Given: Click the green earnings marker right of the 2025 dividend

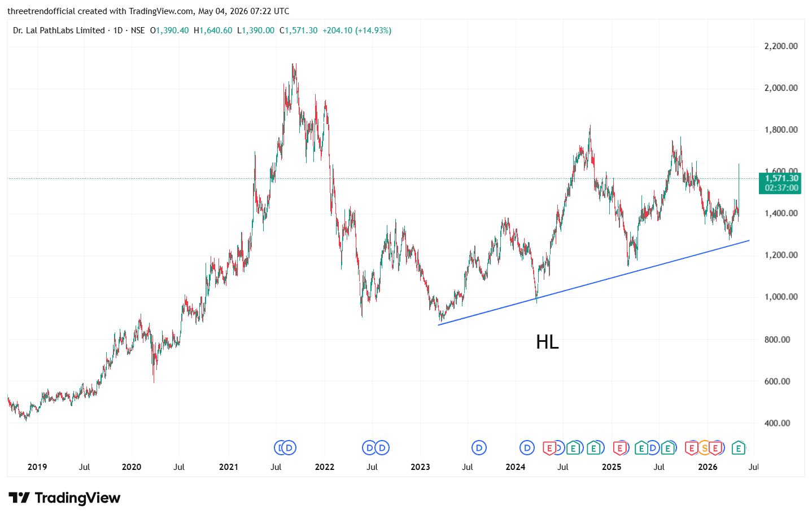Looking at the screenshot, I should pyautogui.click(x=668, y=448).
